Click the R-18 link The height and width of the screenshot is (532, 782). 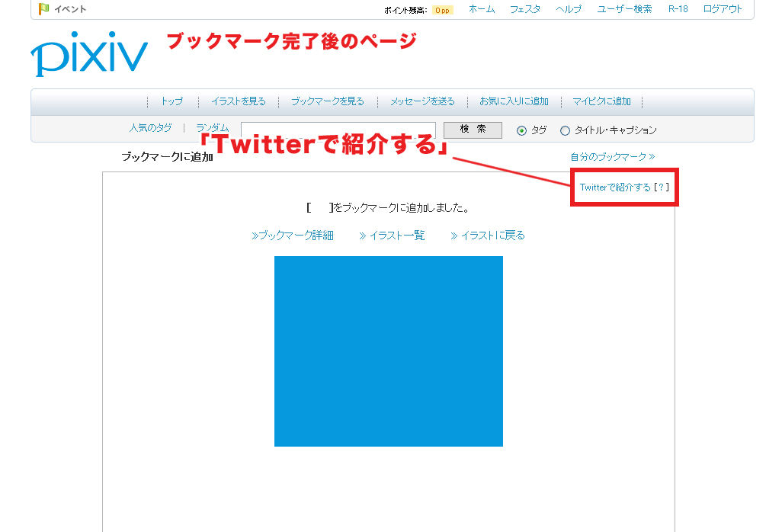click(x=678, y=9)
